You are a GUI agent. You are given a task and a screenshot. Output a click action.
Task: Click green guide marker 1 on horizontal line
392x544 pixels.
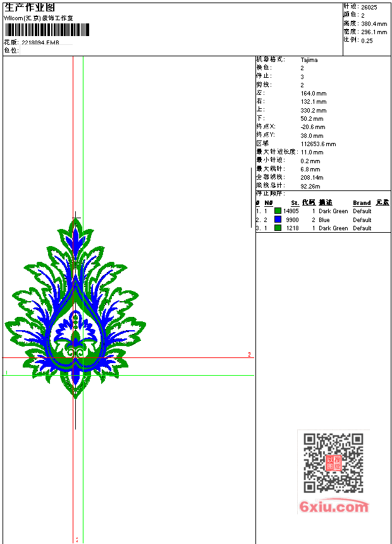[6, 373]
